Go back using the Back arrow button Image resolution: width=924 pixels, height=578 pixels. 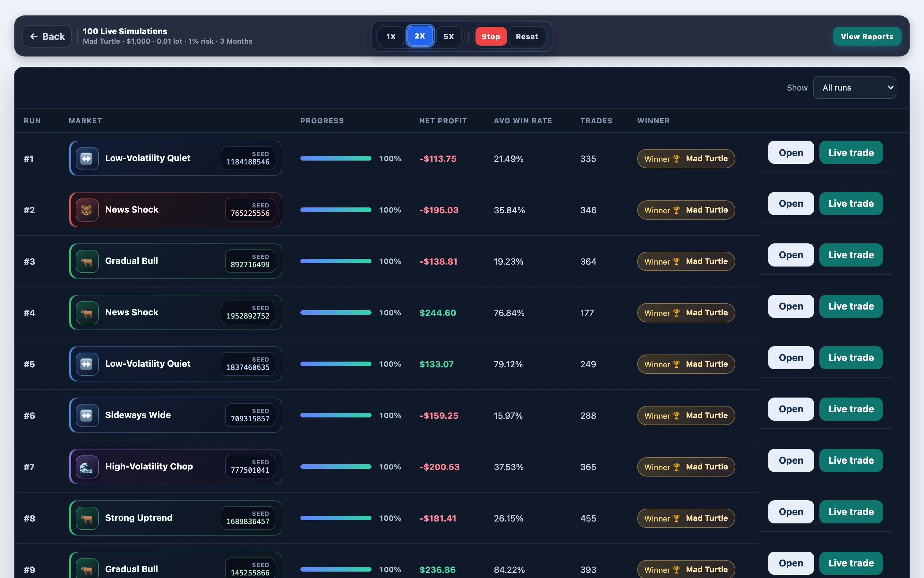point(47,36)
